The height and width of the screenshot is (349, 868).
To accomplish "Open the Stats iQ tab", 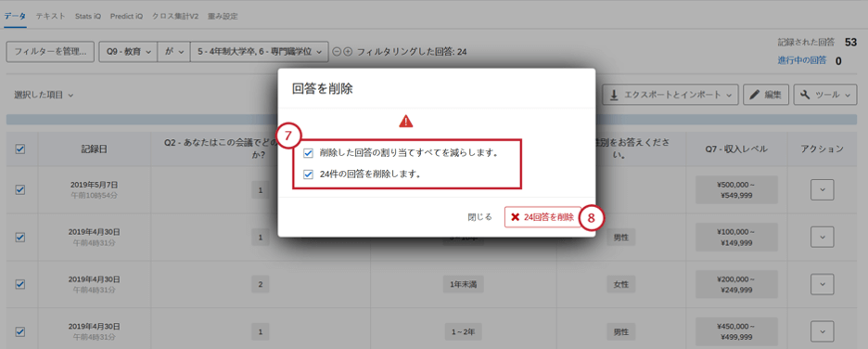I will [88, 16].
